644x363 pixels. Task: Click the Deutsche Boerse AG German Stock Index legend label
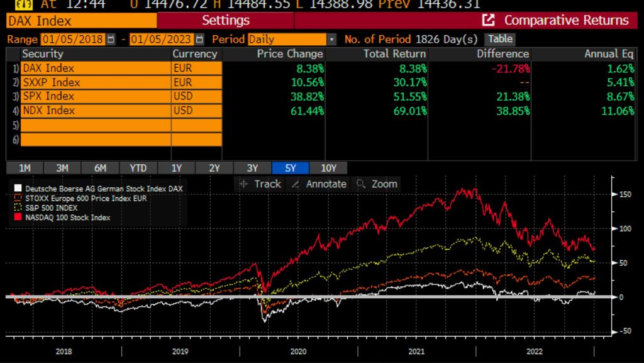104,189
